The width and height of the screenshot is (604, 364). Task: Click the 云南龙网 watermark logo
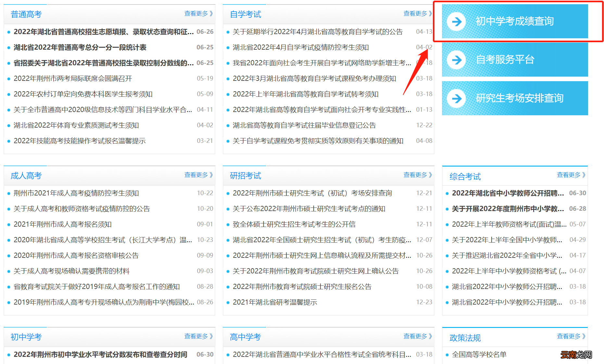click(x=576, y=355)
